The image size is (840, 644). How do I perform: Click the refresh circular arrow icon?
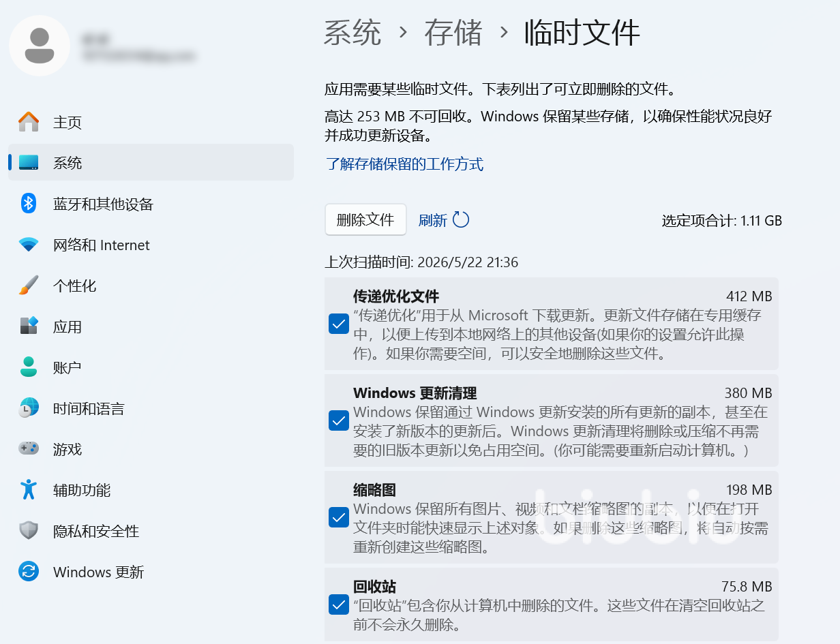point(461,219)
